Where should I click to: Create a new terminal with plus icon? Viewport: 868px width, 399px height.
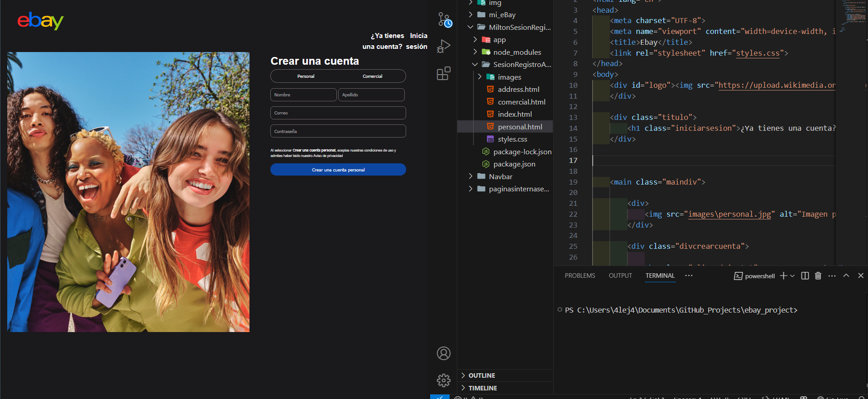[783, 276]
